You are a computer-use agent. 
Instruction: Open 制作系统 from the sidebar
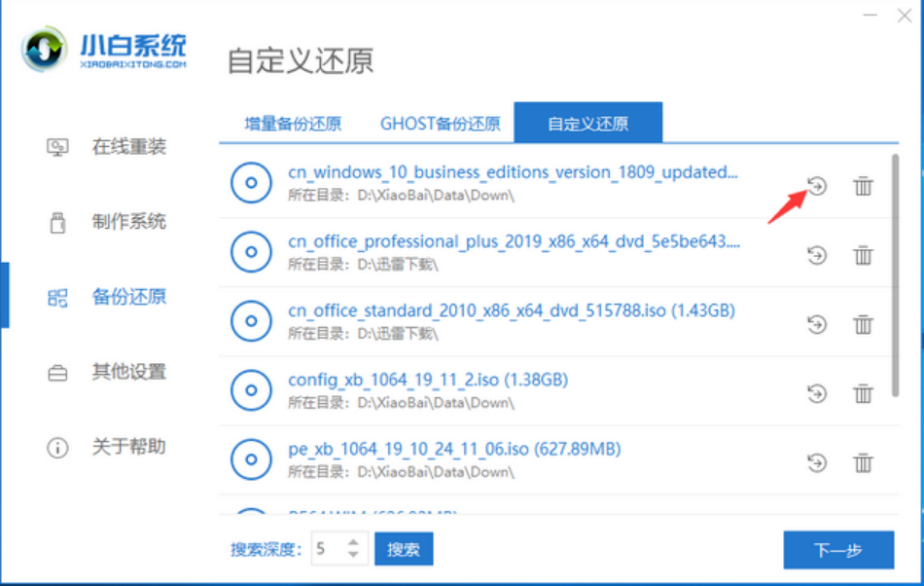(128, 222)
